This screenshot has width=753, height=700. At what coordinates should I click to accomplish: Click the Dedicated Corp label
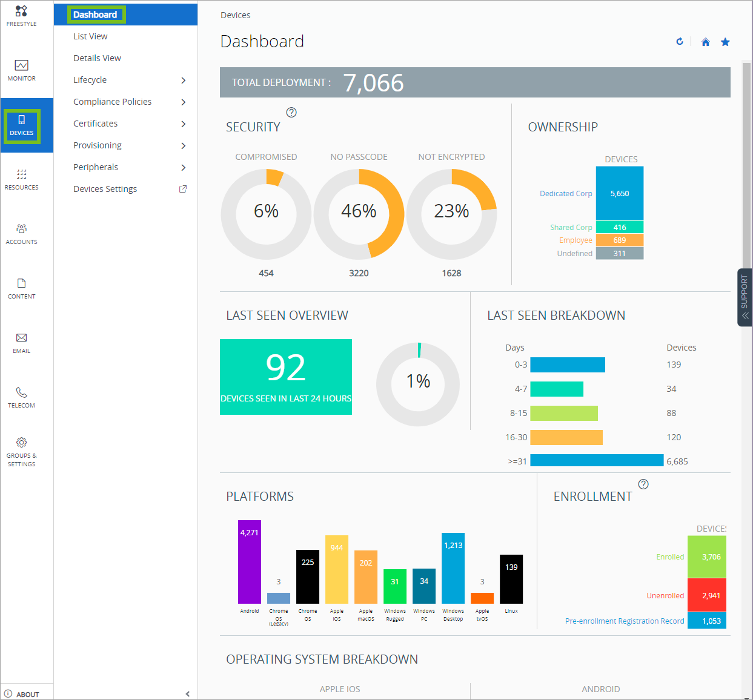[566, 193]
